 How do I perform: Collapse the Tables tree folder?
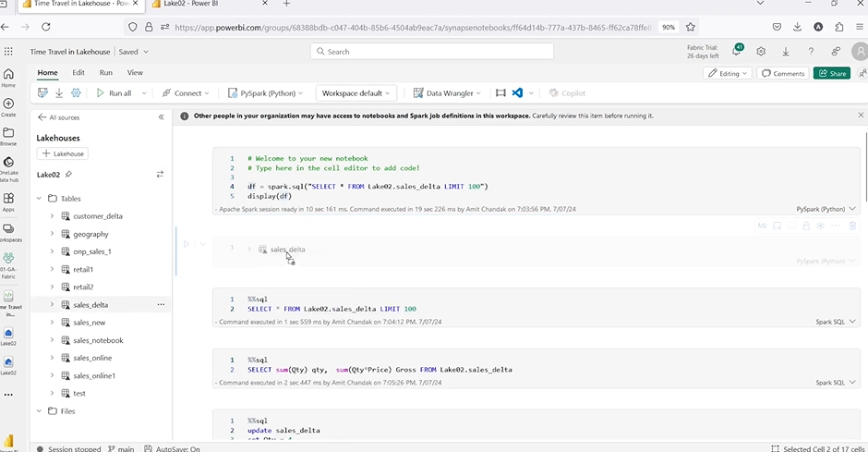pos(39,199)
